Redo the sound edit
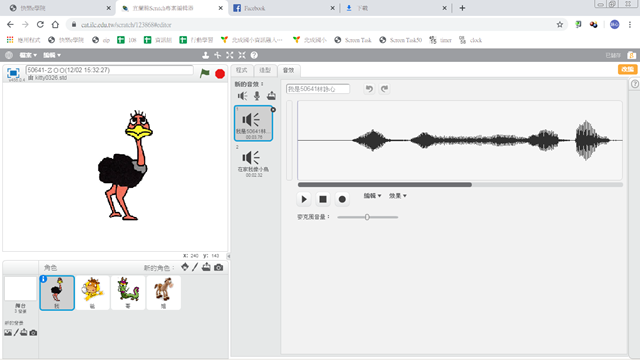This screenshot has height=360, width=640. point(384,89)
